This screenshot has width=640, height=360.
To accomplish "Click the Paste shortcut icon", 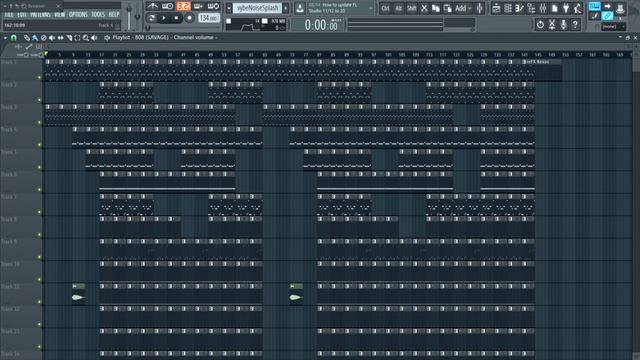I will [447, 8].
